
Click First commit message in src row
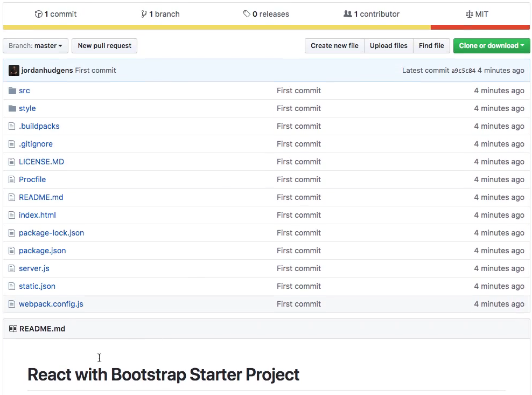coord(298,91)
